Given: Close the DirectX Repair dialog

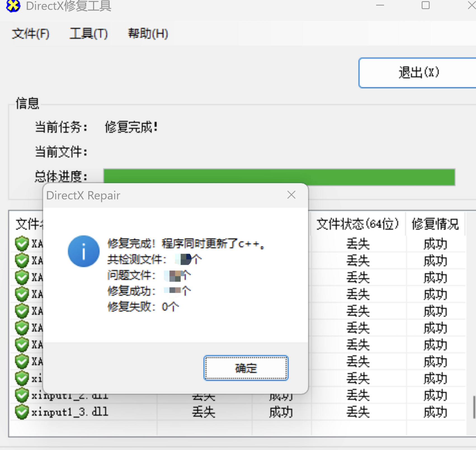Looking at the screenshot, I should pos(291,195).
